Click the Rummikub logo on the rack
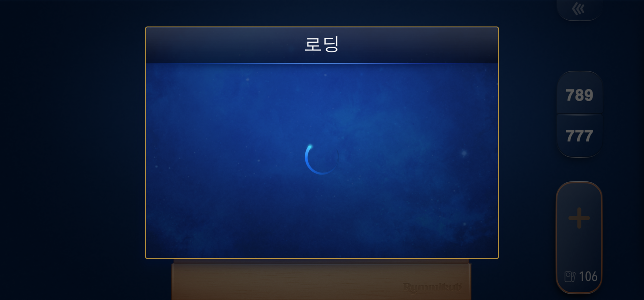The height and width of the screenshot is (300, 644). tap(432, 287)
